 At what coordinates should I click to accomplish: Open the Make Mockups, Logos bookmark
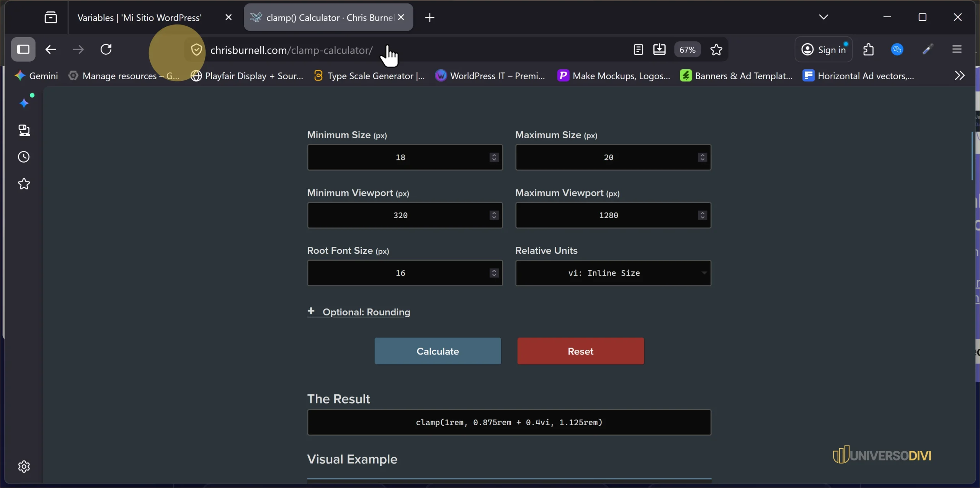point(614,76)
